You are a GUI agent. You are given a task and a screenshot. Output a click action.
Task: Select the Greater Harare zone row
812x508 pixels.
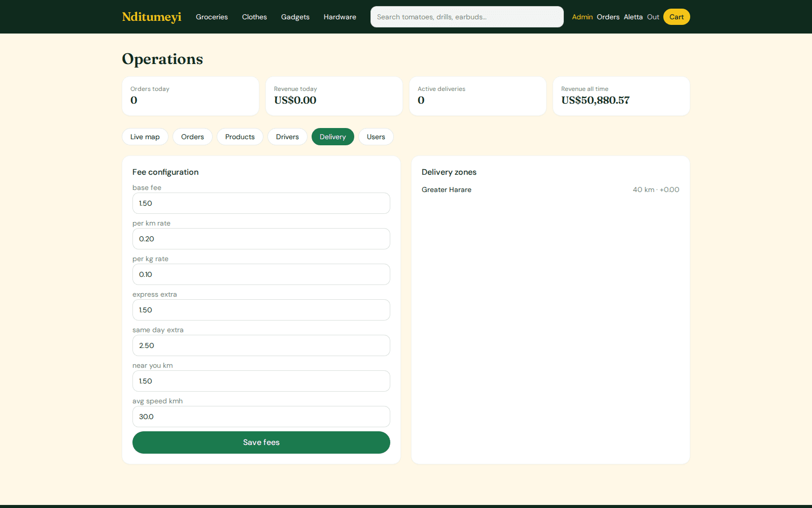[551, 189]
